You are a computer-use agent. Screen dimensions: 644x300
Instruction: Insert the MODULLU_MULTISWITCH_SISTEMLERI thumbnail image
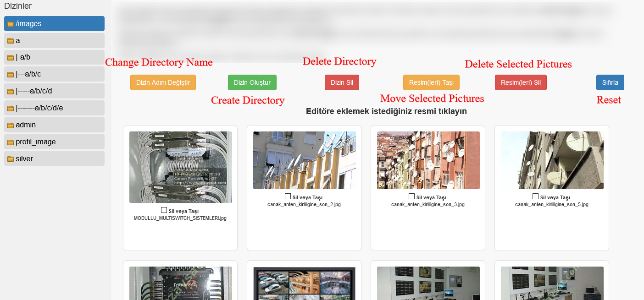181,167
